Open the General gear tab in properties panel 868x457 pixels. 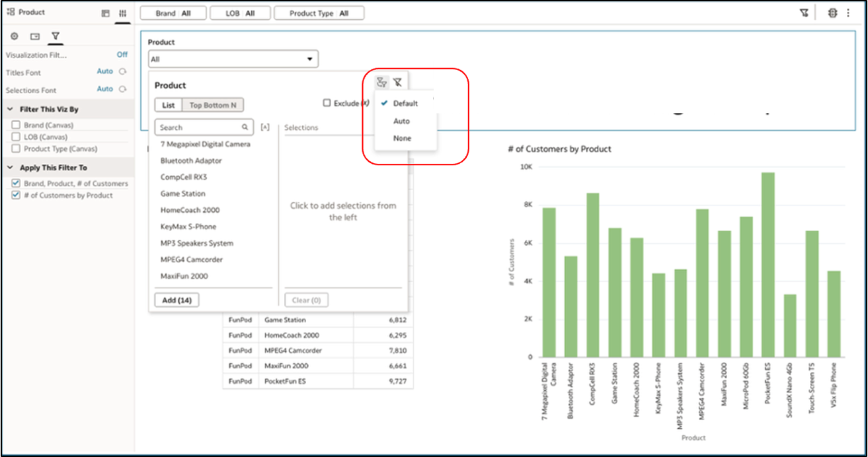tap(14, 36)
